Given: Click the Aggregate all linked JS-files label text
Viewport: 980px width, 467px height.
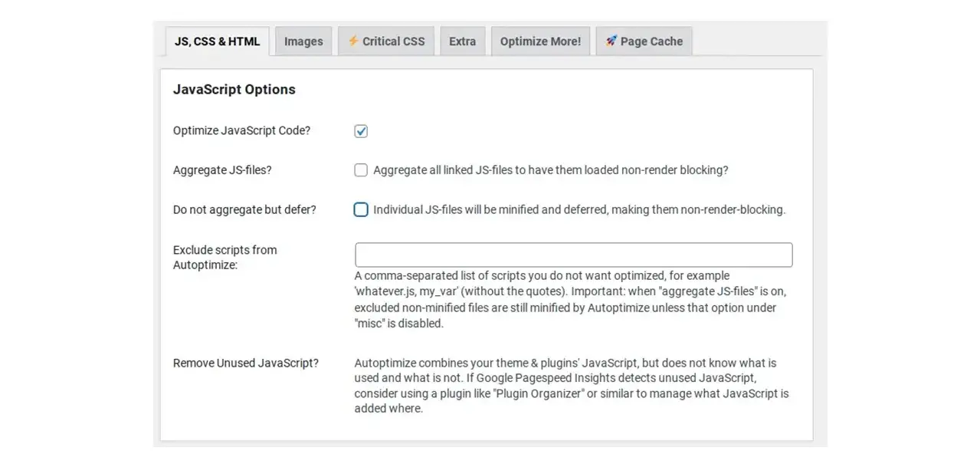Looking at the screenshot, I should point(551,170).
